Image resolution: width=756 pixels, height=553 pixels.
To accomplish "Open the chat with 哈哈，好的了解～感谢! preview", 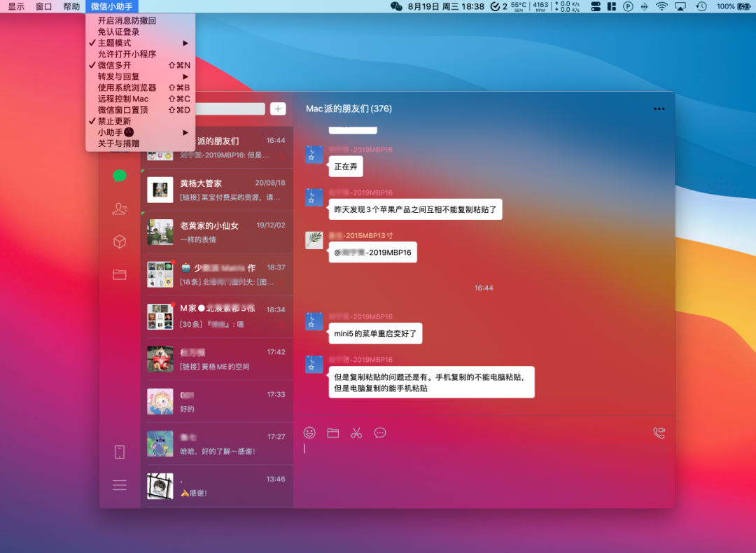I will (x=217, y=444).
